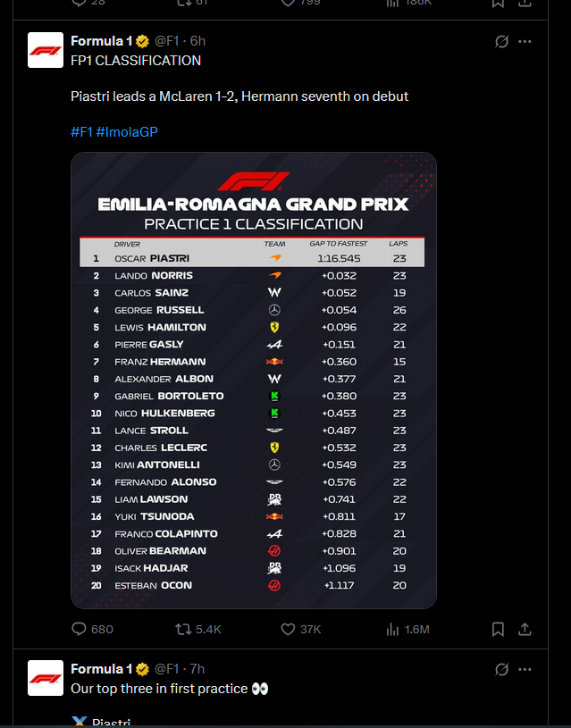This screenshot has height=728, width=571.
Task: Open Formula 1 profile from 6h post avatar
Action: tap(46, 50)
